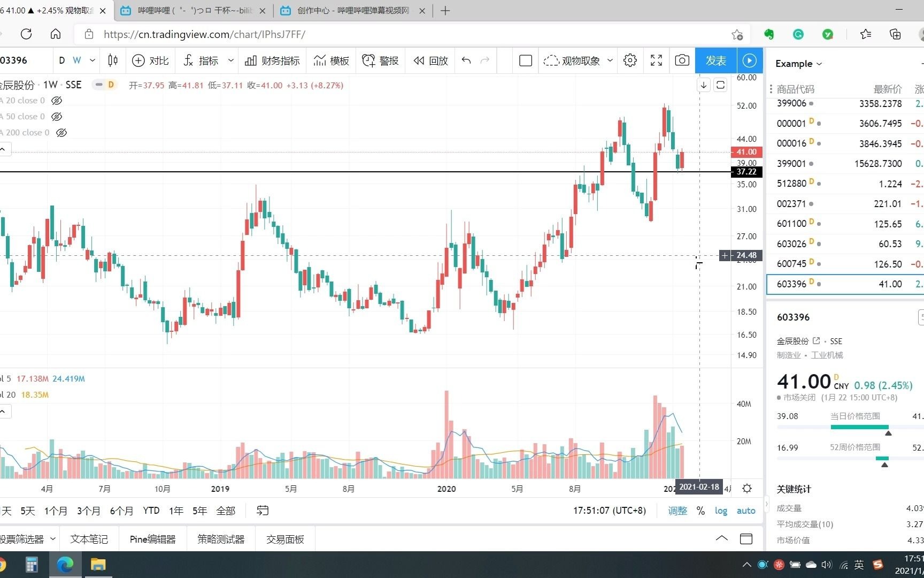This screenshot has height=578, width=924.
Task: Open the Example watchlist dropdown
Action: coord(798,64)
